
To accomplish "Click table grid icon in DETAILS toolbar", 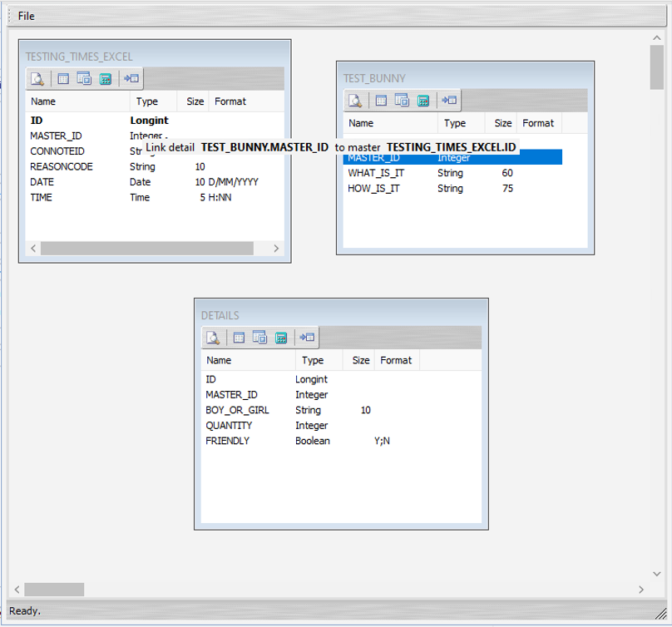I will coord(240,338).
